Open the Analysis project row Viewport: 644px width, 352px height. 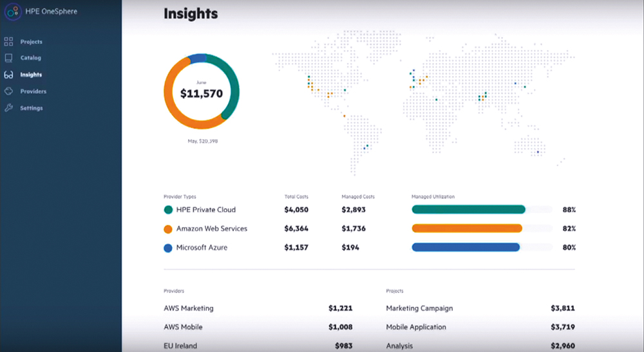tap(480, 346)
